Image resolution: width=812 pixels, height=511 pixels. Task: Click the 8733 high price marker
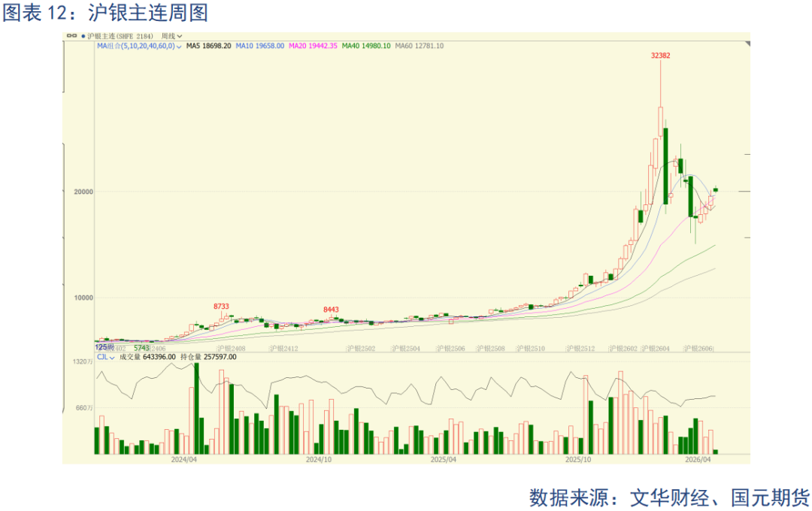point(221,307)
